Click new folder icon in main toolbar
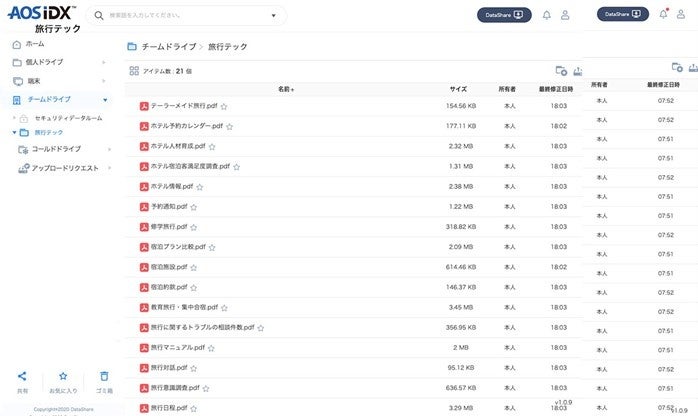Image resolution: width=698 pixels, height=416 pixels. tap(561, 71)
